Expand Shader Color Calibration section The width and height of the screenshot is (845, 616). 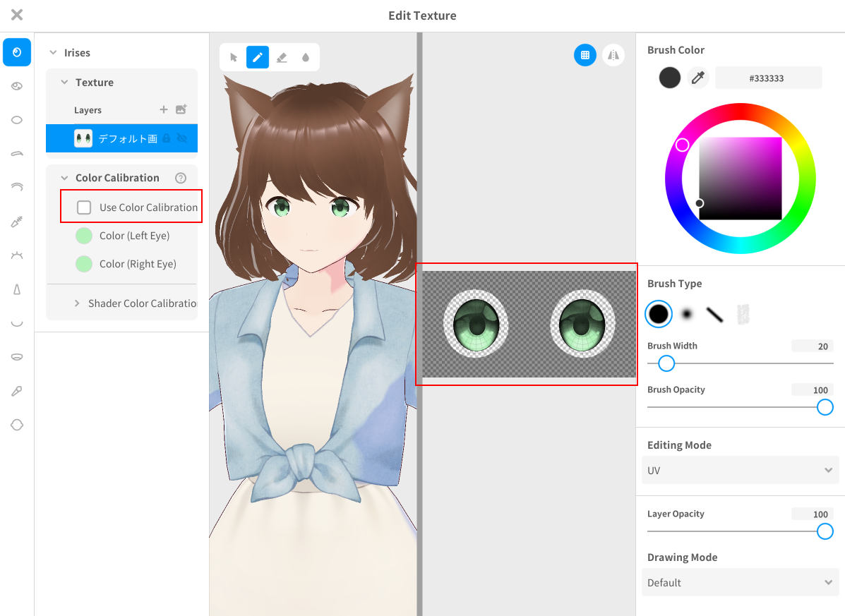pos(77,303)
